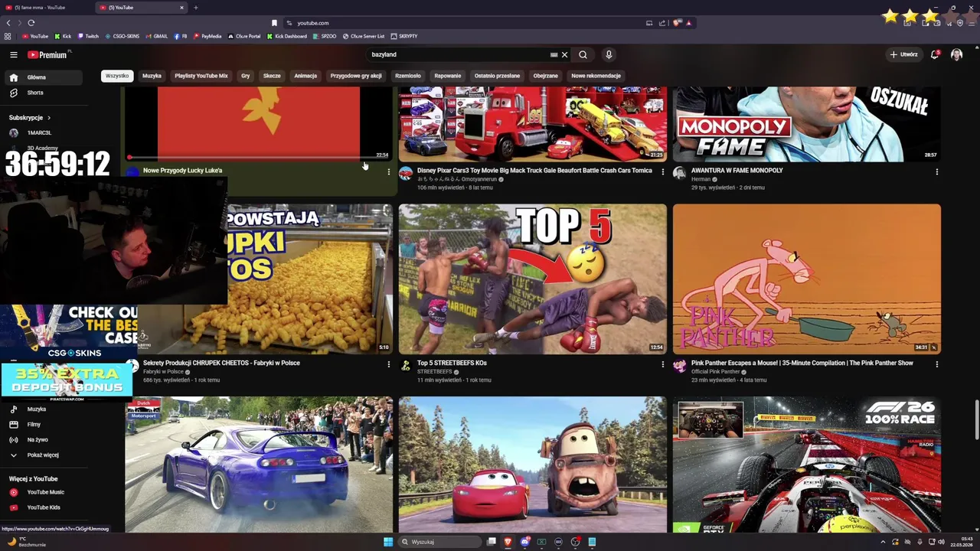This screenshot has width=980, height=551.
Task: Open the Brave Shields lion icon
Action: coord(677,23)
